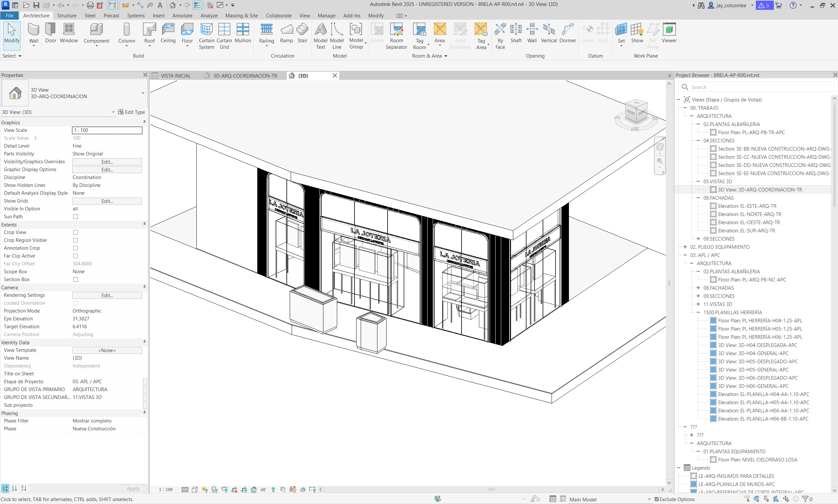Click Edit for Visibility/Graphics Overrides
Viewport: 838px width, 504px height.
tap(107, 162)
